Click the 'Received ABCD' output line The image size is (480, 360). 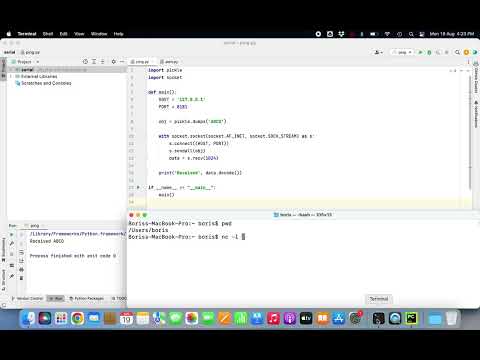(47, 241)
